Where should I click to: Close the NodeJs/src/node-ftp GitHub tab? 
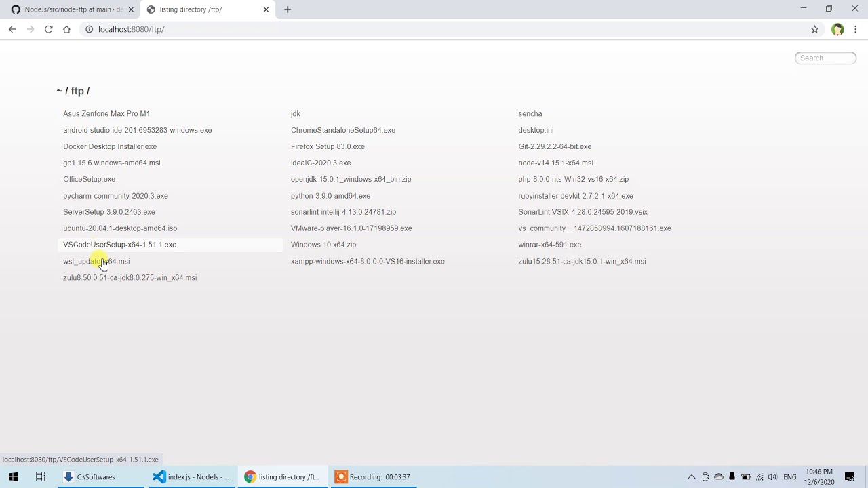tap(131, 9)
